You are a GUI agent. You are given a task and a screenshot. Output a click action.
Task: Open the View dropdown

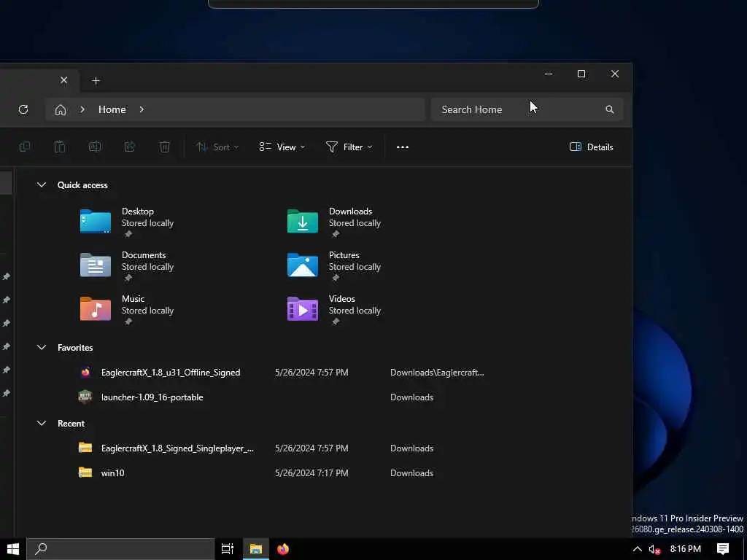click(282, 147)
